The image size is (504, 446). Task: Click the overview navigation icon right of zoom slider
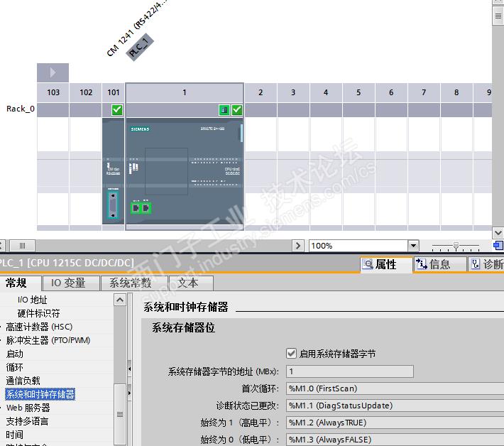tap(498, 246)
